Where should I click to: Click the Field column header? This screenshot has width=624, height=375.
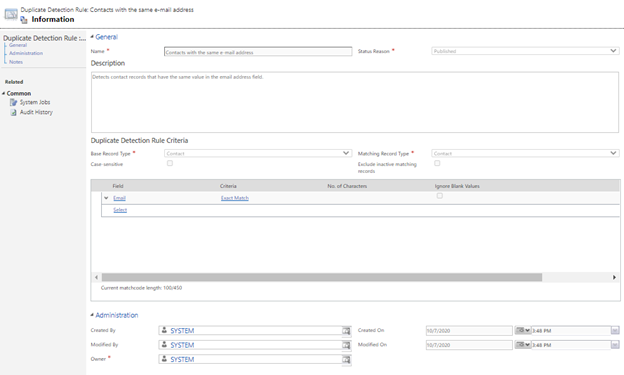[x=118, y=186]
